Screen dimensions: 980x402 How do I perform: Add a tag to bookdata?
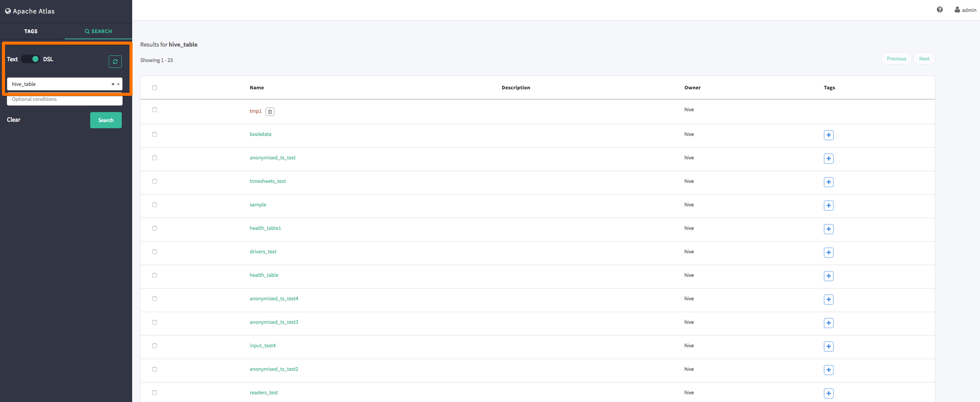(x=829, y=135)
